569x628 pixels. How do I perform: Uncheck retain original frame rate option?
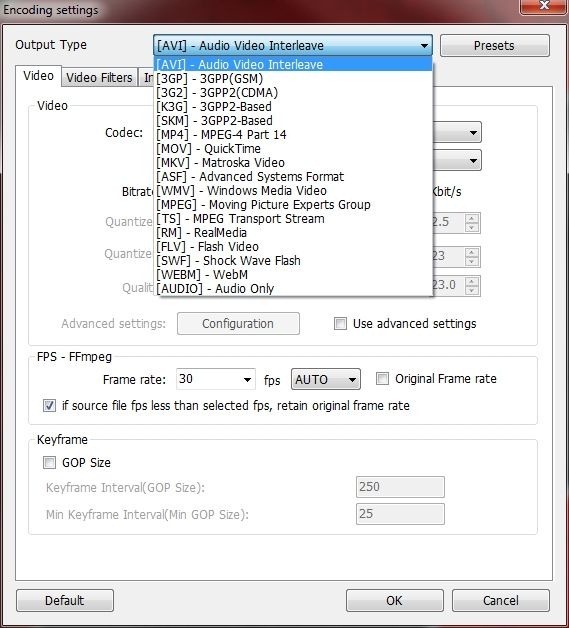(x=49, y=406)
